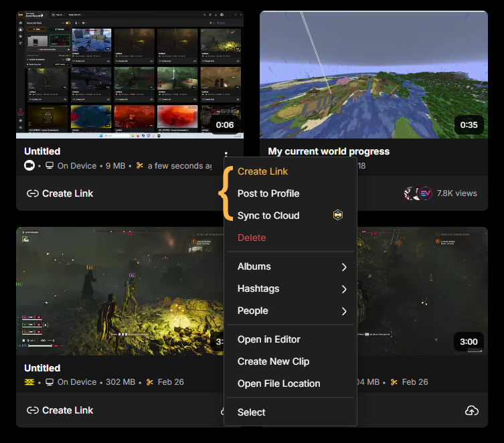The height and width of the screenshot is (443, 504).
Task: Click the cloud upload icon on the 3:00 clip
Action: [x=471, y=411]
